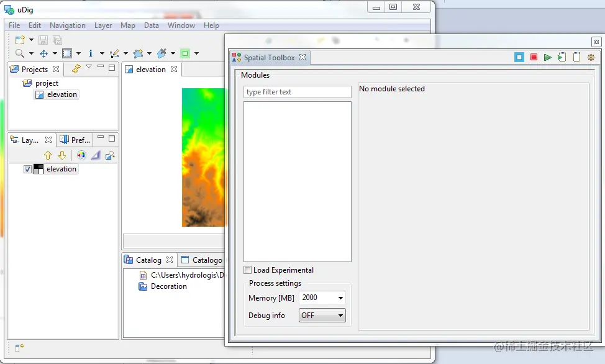
Task: Open the New map dropdown arrow
Action: pyautogui.click(x=31, y=40)
